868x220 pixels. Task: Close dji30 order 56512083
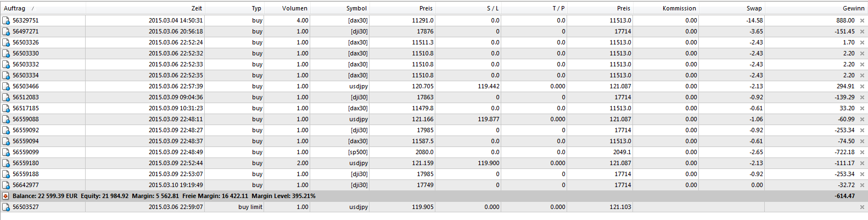[x=862, y=98]
